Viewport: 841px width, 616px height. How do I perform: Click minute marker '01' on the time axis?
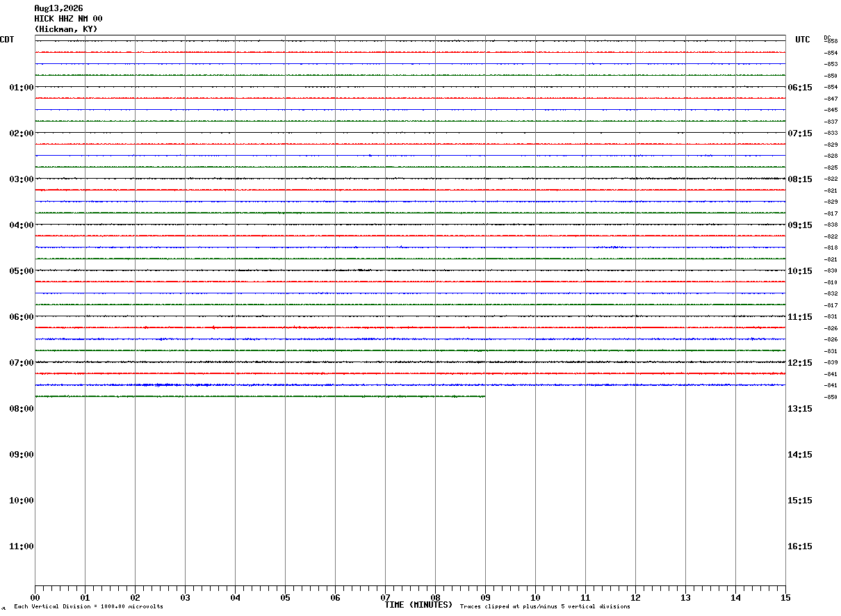click(85, 598)
